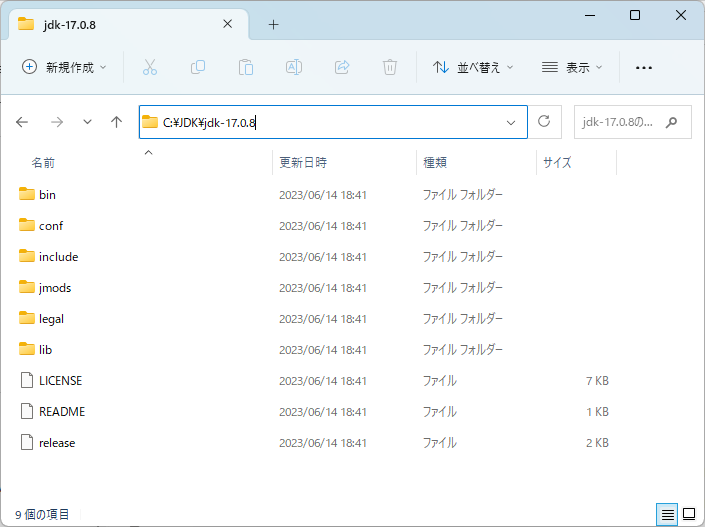Select the README file icon
705x527 pixels.
27,411
